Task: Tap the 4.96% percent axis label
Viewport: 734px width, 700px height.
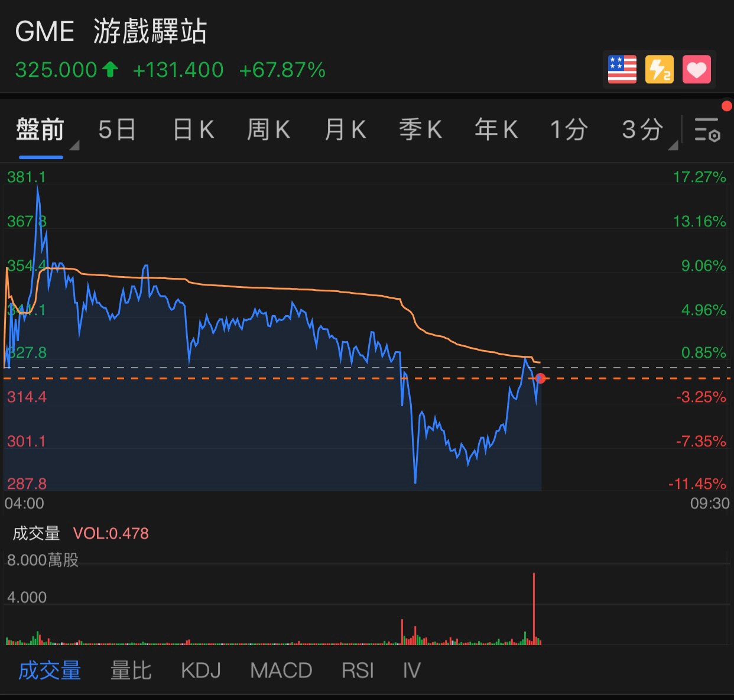Action: click(704, 310)
